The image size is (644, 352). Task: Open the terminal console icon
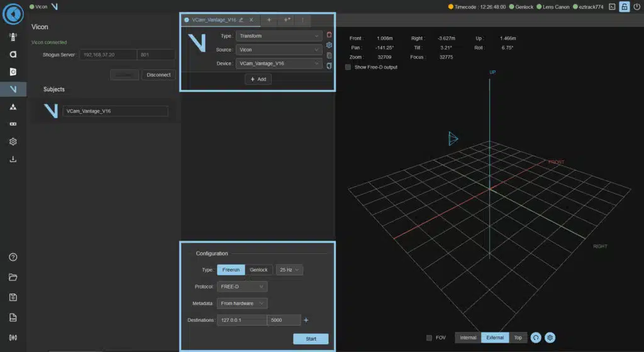pos(611,7)
